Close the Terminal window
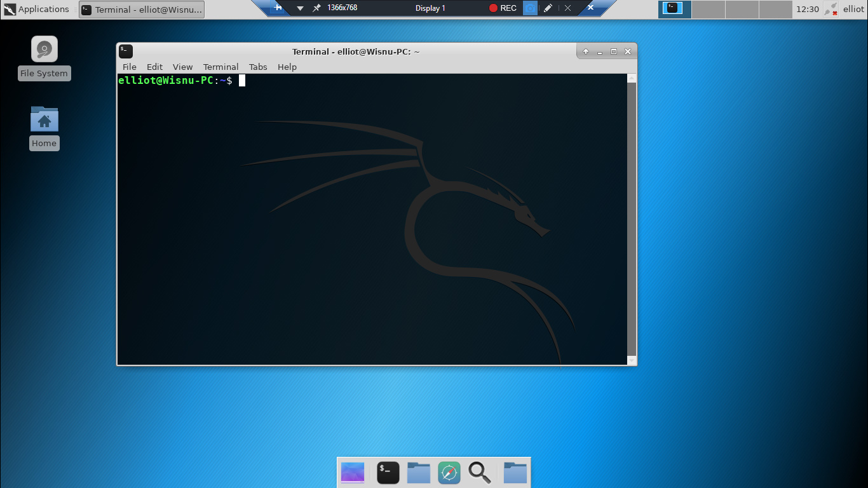This screenshot has width=868, height=488. [628, 51]
